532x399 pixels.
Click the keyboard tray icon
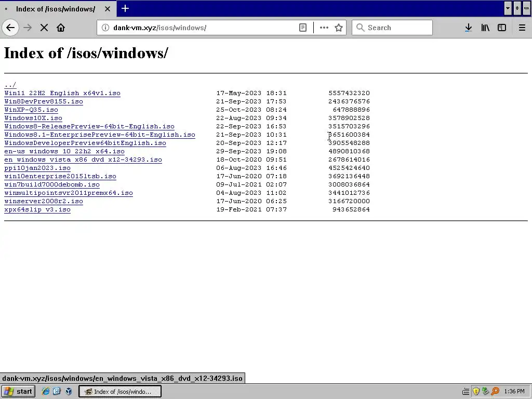(x=466, y=392)
